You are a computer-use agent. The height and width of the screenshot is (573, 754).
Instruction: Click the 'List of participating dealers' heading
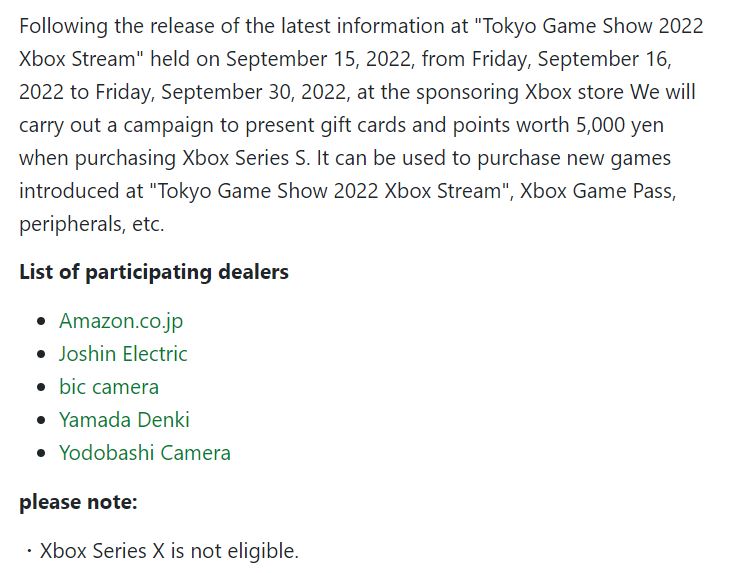click(154, 273)
